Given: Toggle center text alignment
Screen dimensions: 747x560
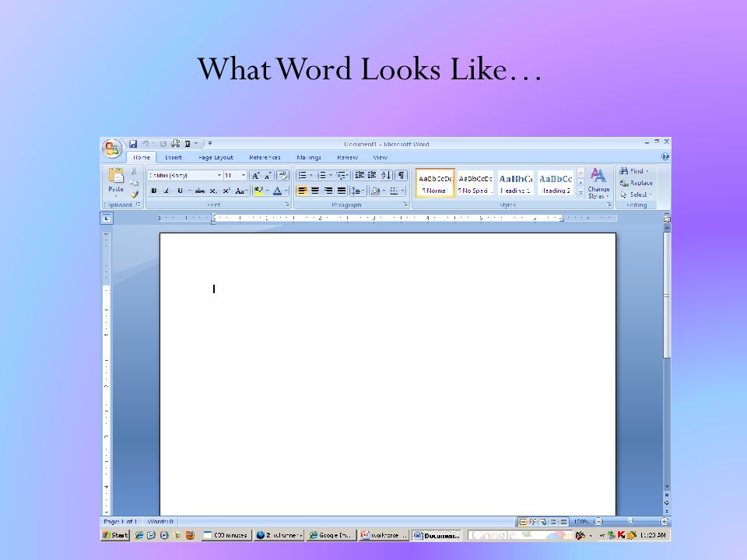Looking at the screenshot, I should click(x=315, y=191).
